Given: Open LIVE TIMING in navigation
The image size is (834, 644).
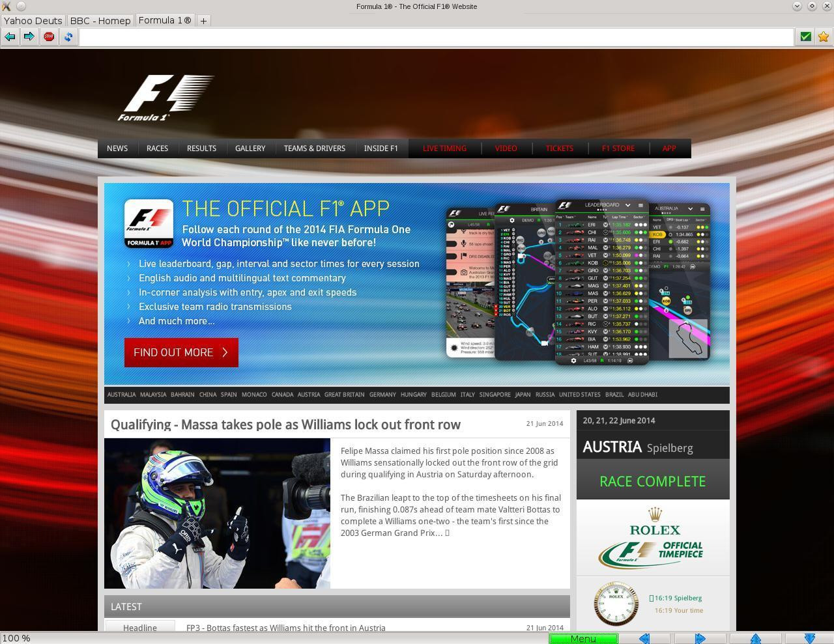Looking at the screenshot, I should point(444,148).
